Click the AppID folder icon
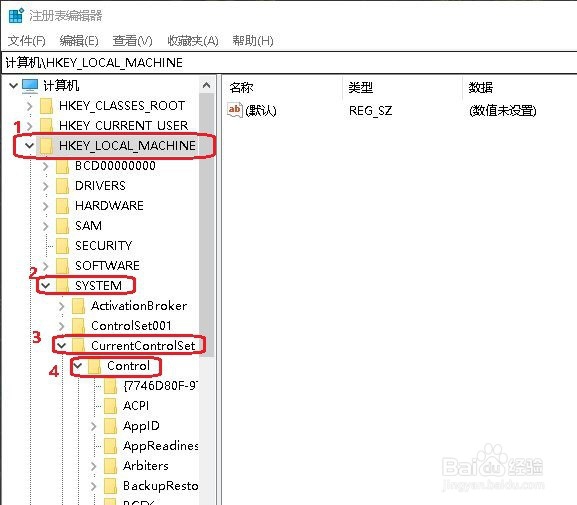Screen dimensions: 577x505 (110, 426)
